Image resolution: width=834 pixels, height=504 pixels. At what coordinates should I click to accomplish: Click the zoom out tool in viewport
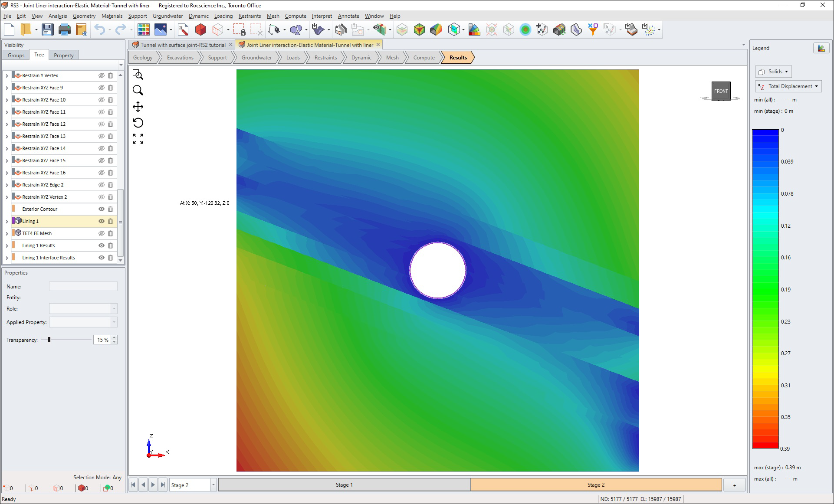138,91
